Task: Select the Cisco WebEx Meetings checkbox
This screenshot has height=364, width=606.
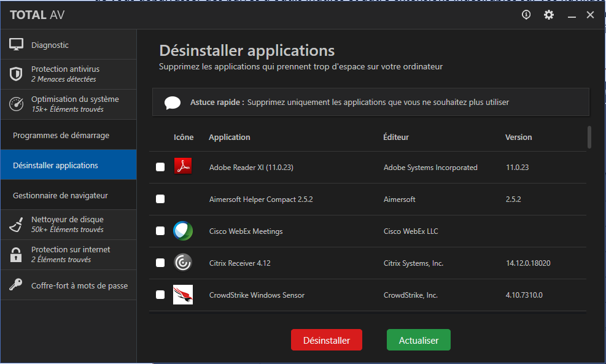Action: pos(160,231)
